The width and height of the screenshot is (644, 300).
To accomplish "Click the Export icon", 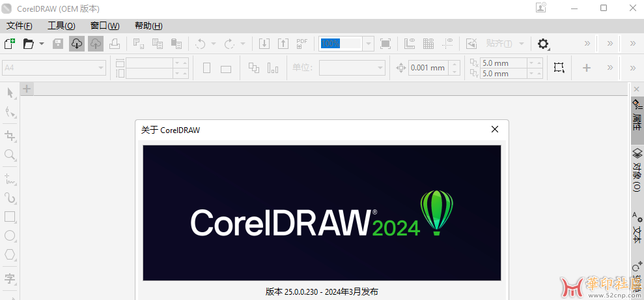I will pyautogui.click(x=283, y=44).
